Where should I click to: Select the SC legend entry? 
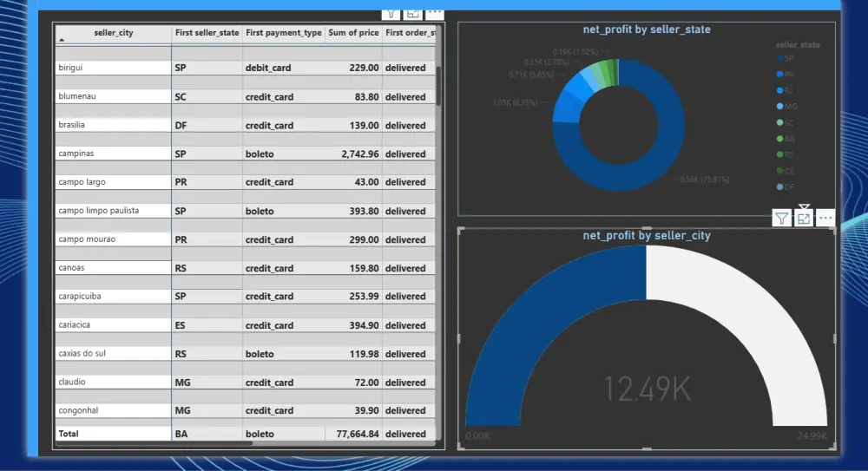(785, 122)
